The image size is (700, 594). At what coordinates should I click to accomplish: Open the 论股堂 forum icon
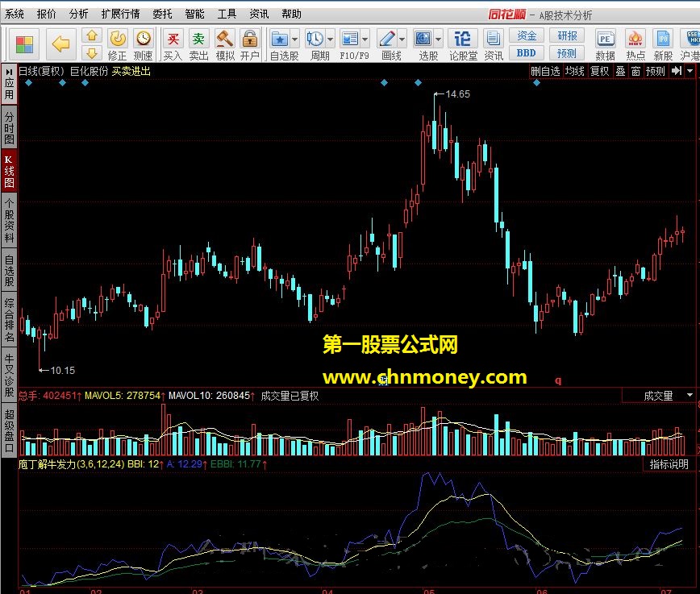tap(463, 39)
